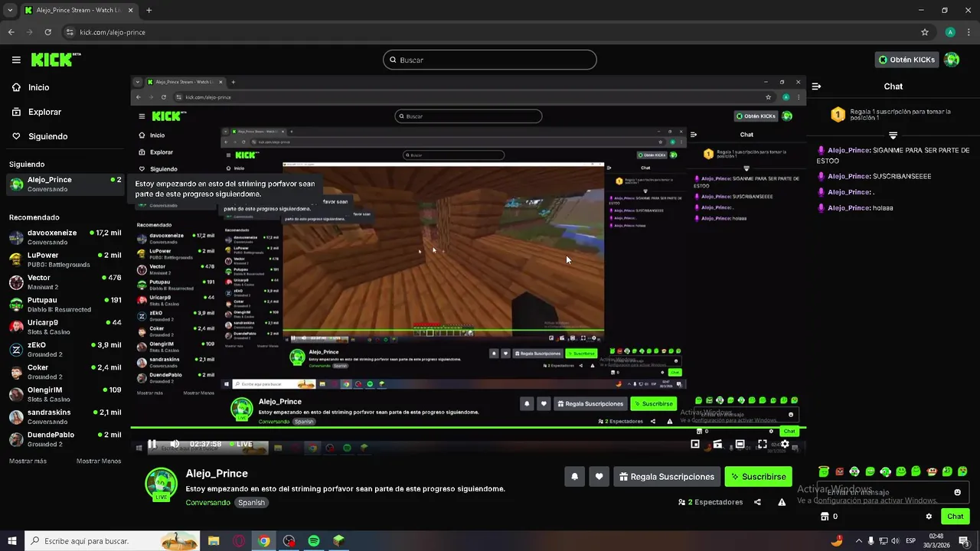Image resolution: width=980 pixels, height=551 pixels.
Task: Open File Explorer from the taskbar
Action: [x=214, y=541]
